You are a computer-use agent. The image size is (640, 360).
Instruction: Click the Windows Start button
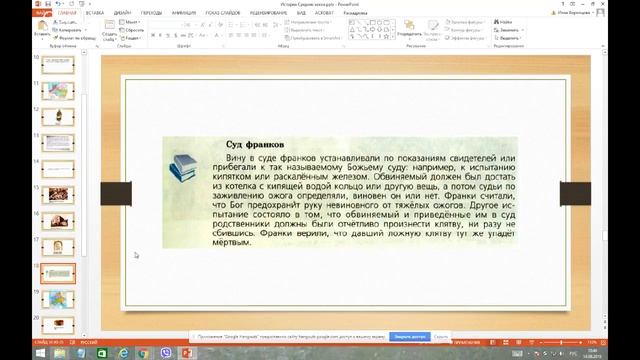40,353
